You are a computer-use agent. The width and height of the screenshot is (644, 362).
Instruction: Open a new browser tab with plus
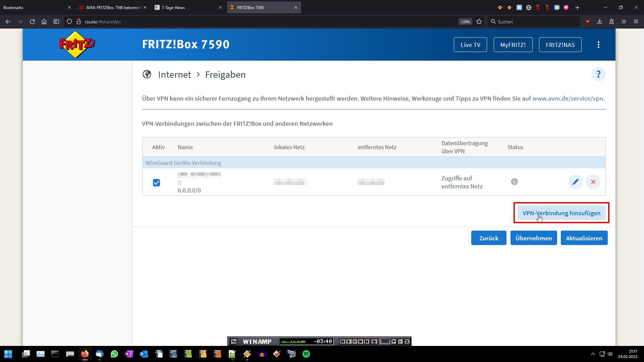point(577,7)
